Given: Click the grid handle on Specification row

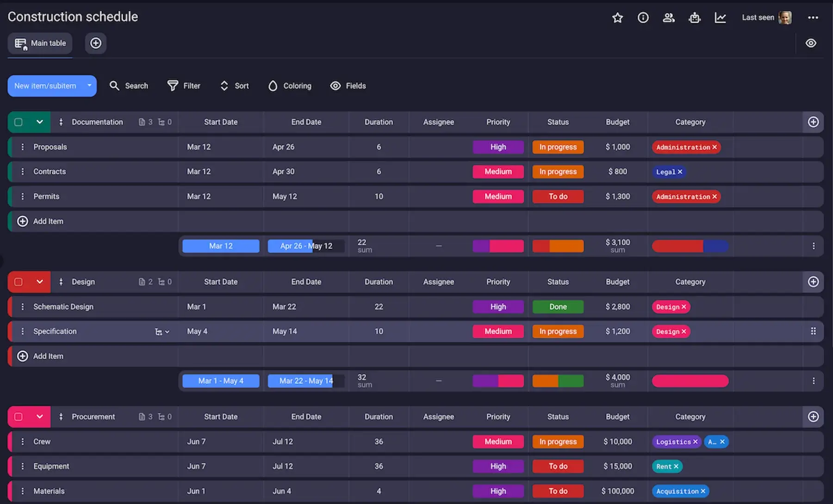Looking at the screenshot, I should 813,331.
